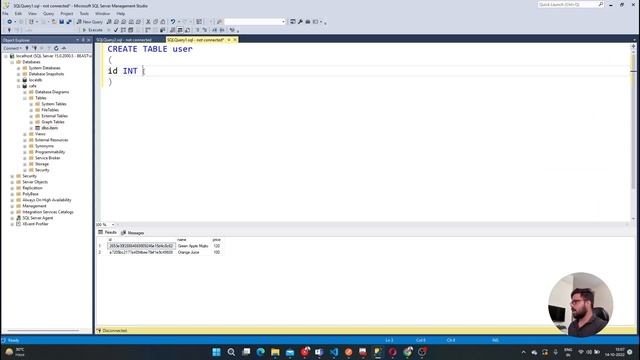Screen dimensions: 640x360
Task: Select the Graph Tables folder
Action: (x=53, y=122)
